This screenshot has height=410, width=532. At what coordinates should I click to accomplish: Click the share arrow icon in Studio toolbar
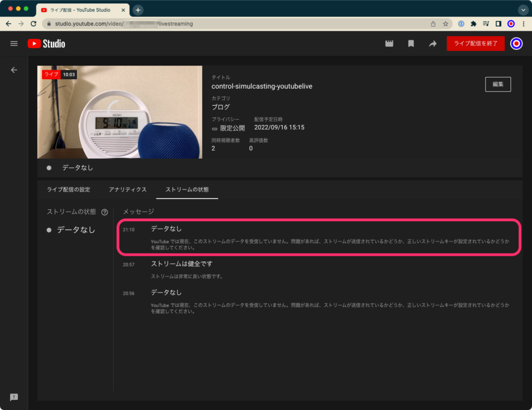(432, 43)
